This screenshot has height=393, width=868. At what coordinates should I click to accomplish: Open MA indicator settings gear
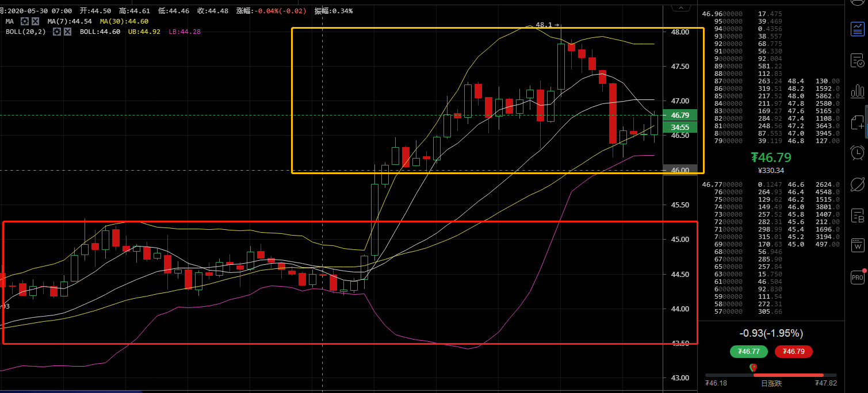click(25, 21)
